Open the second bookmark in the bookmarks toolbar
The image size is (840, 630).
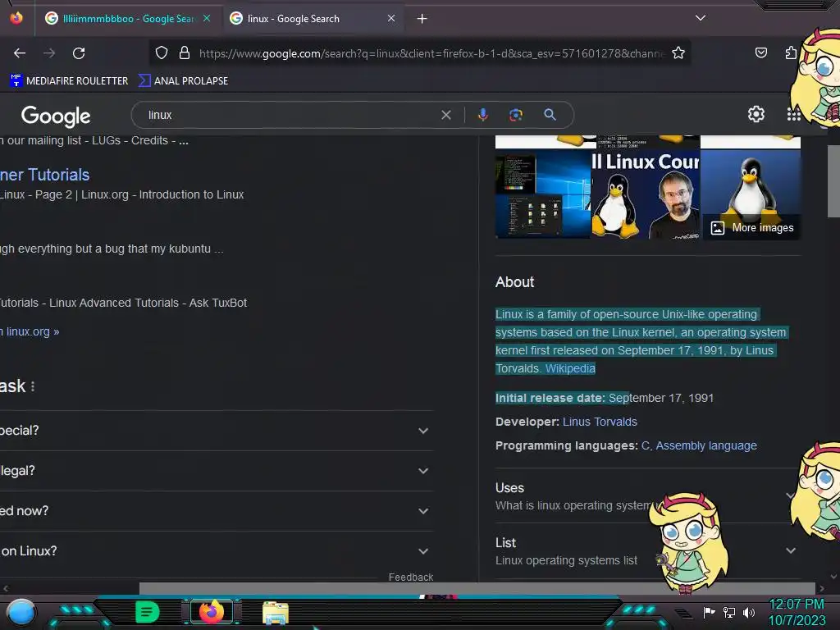pos(183,81)
